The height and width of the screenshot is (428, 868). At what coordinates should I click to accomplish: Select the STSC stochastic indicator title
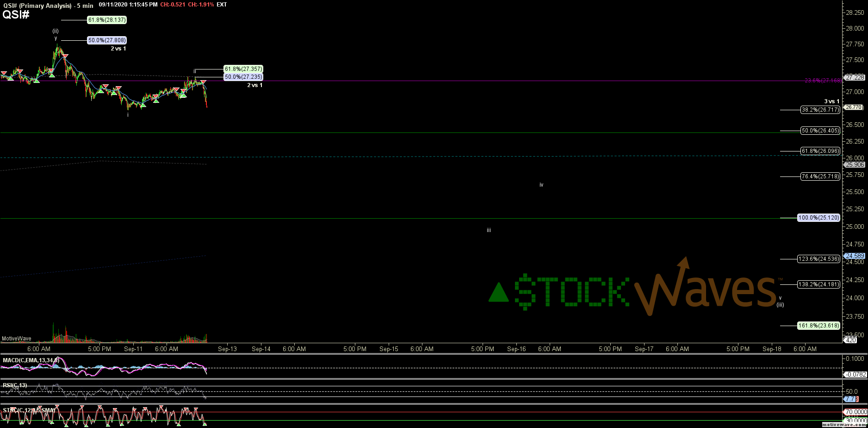tap(29, 410)
